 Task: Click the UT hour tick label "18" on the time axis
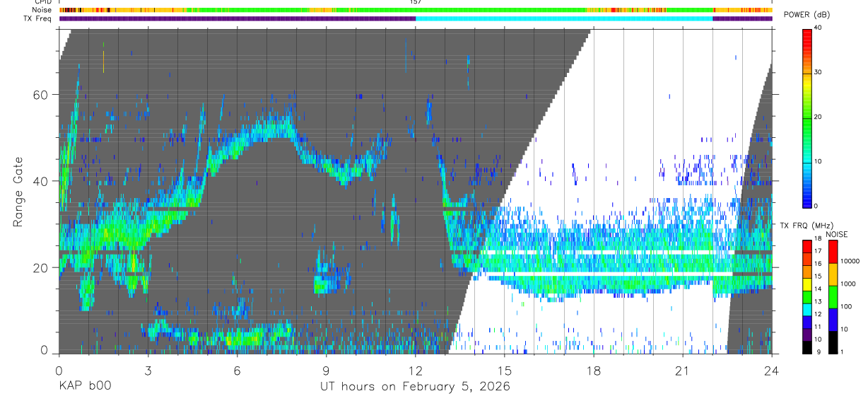click(594, 371)
